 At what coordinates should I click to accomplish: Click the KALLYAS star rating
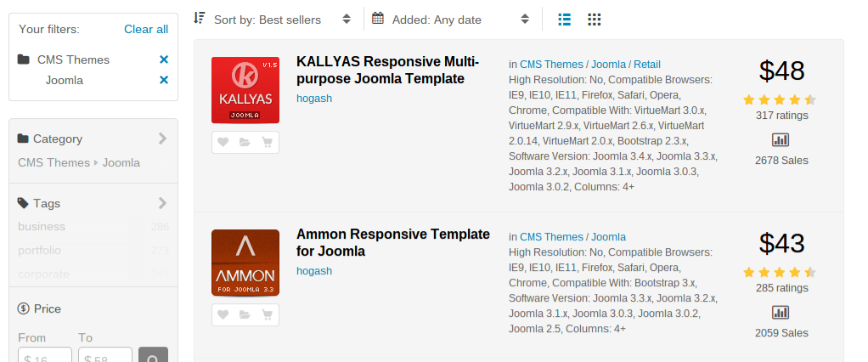pyautogui.click(x=780, y=99)
